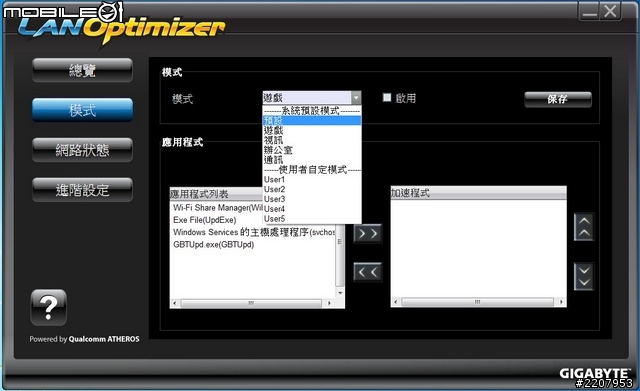Click the 保存 save button
The image size is (640, 391).
point(558,99)
